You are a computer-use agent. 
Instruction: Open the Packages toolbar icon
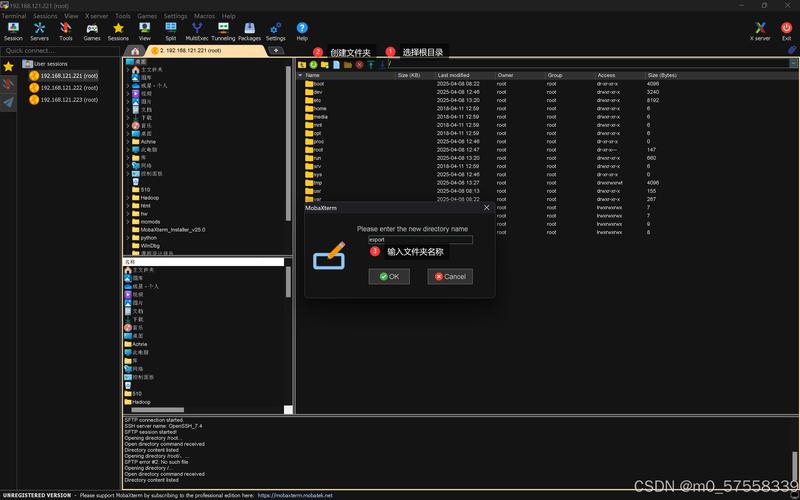[x=249, y=31]
